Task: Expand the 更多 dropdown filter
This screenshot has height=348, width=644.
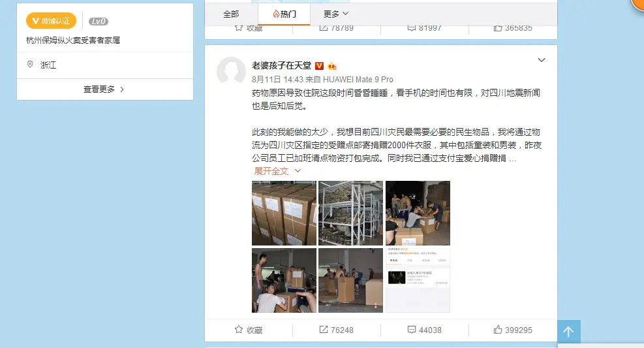Action: coord(336,14)
